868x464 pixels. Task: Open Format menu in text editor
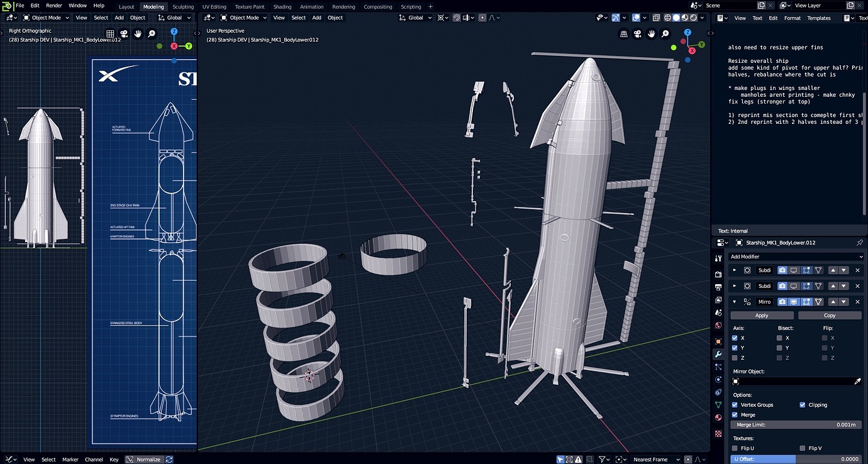793,18
